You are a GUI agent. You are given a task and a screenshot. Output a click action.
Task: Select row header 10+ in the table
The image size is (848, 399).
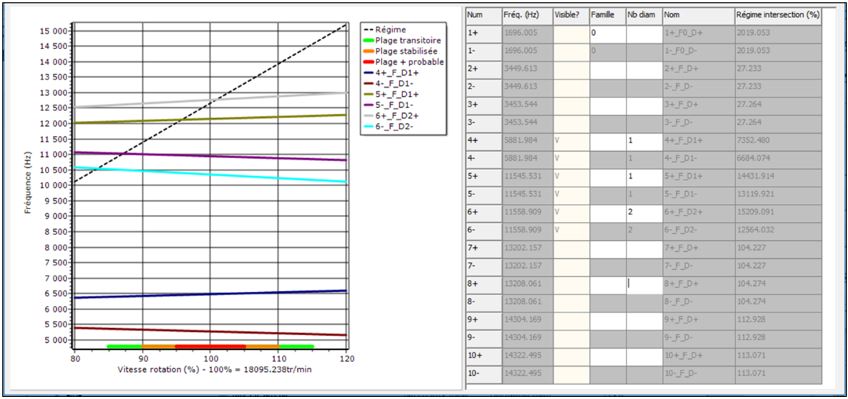pos(483,356)
